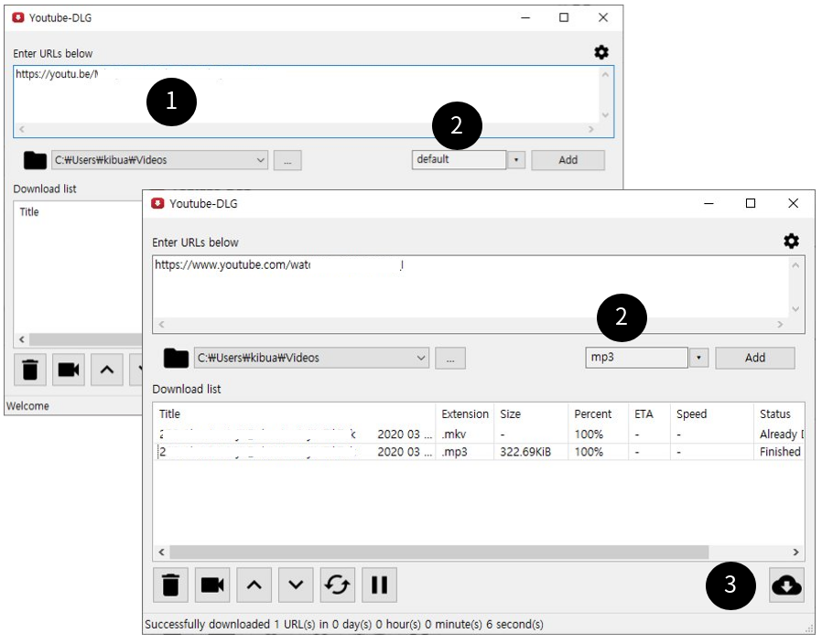Screen dimensions: 822x644
Task: Click down arrow of front URL box scrollbar
Action: click(795, 309)
